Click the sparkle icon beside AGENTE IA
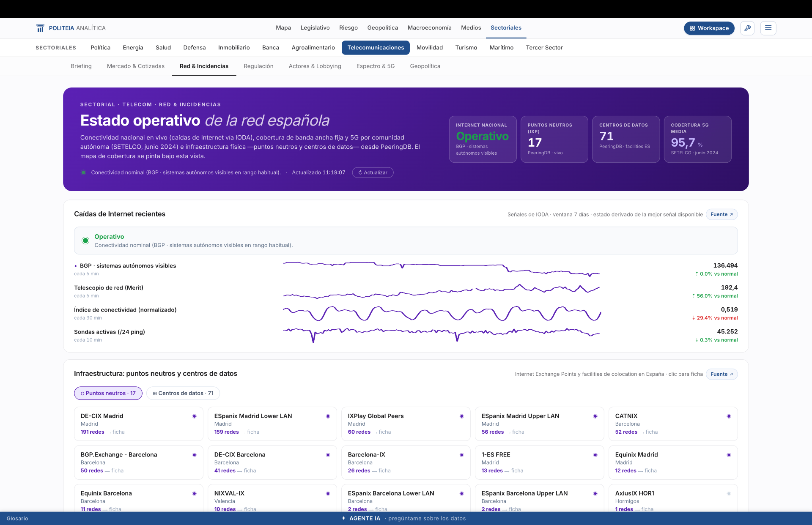This screenshot has width=812, height=525. click(x=343, y=518)
